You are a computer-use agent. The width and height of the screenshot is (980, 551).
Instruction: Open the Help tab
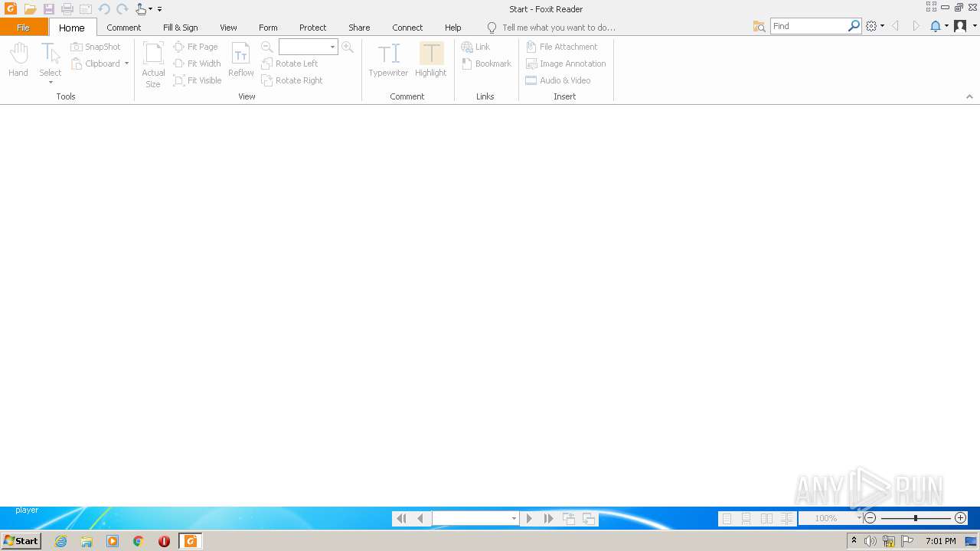[453, 28]
